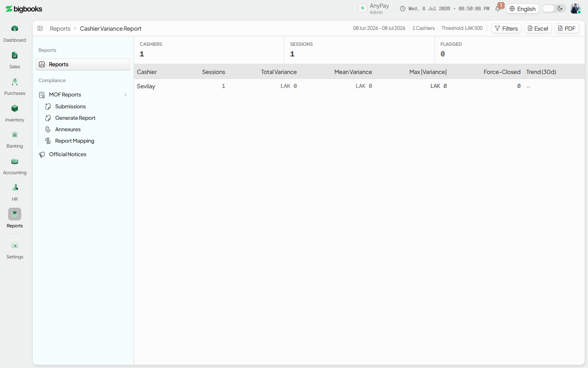Expand the MOF Reports chevron
The height and width of the screenshot is (368, 588).
[x=125, y=95]
